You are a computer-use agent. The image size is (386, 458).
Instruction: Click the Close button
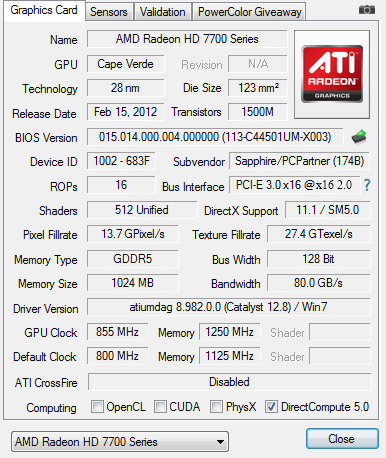click(x=342, y=439)
